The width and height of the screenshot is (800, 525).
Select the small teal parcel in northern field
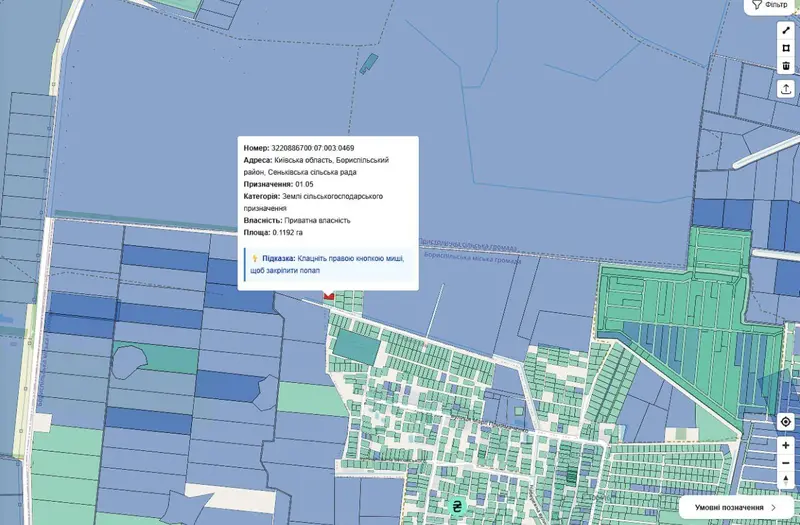pyautogui.click(x=369, y=64)
